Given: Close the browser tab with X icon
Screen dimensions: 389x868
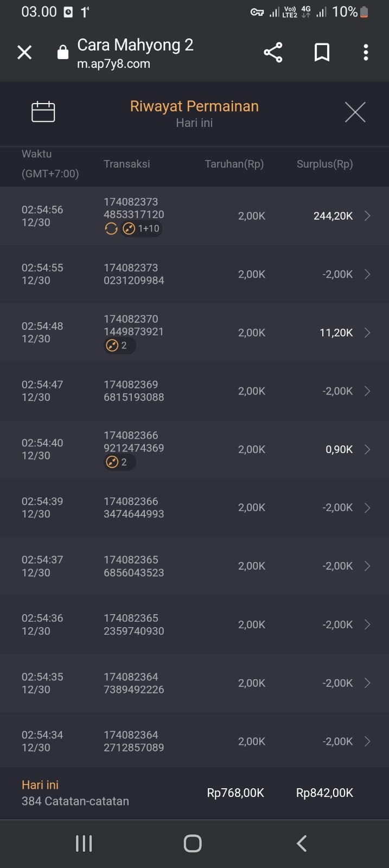Looking at the screenshot, I should pyautogui.click(x=24, y=53).
